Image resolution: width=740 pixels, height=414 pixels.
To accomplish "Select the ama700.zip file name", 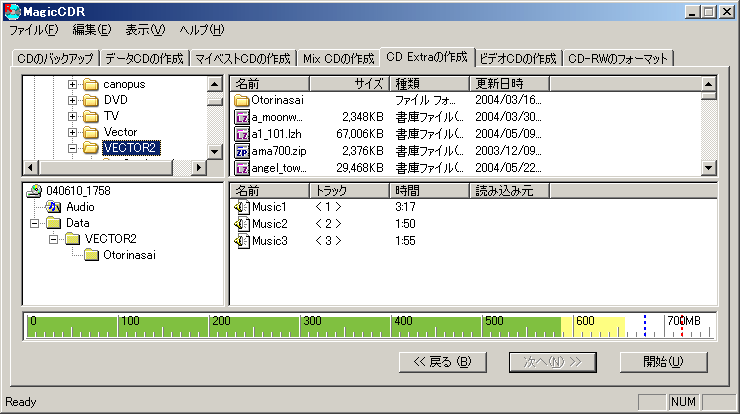I will [x=278, y=151].
